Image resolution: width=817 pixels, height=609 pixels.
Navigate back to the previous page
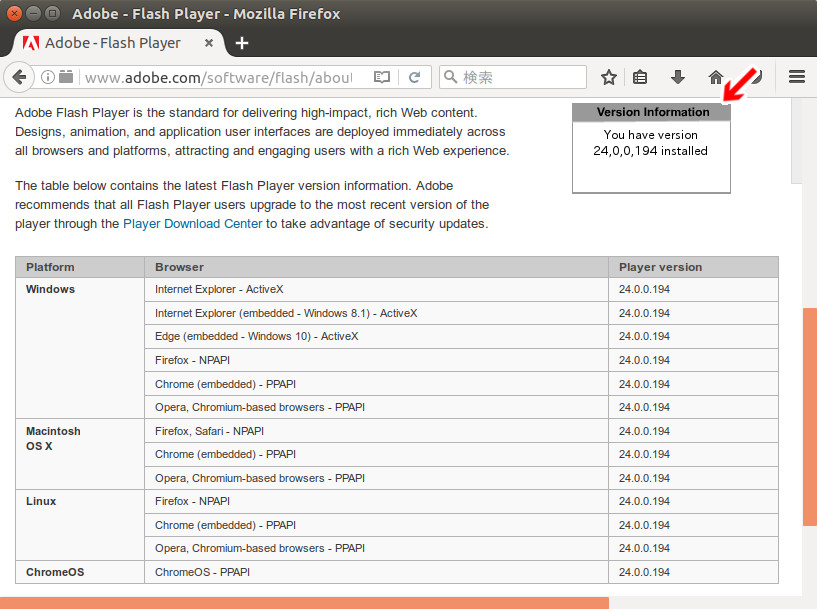click(20, 76)
